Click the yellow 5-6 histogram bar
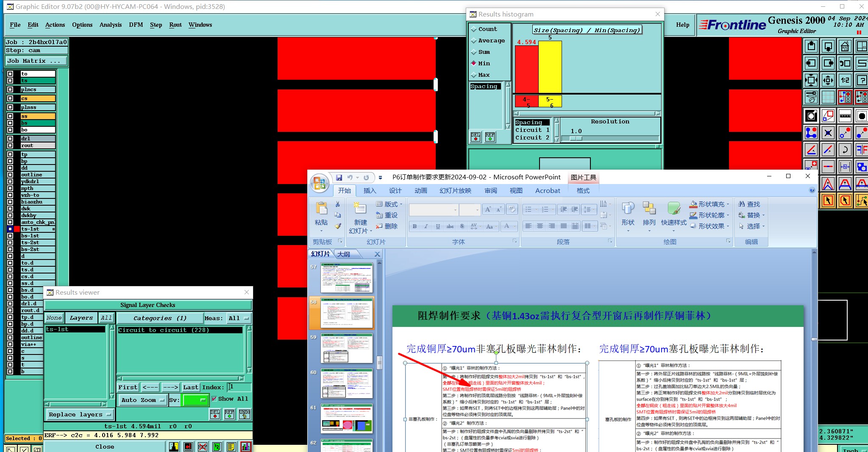868x452 pixels. click(x=550, y=67)
